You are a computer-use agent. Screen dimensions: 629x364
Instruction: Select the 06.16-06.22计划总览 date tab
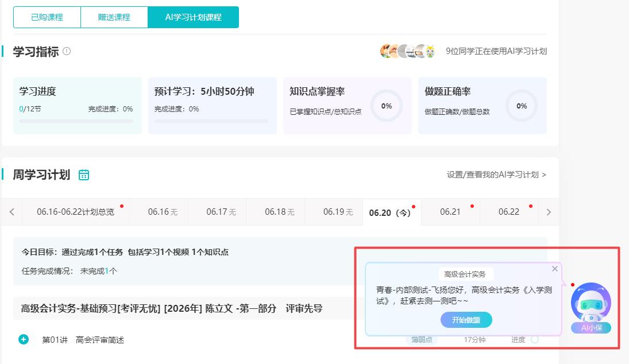[75, 212]
